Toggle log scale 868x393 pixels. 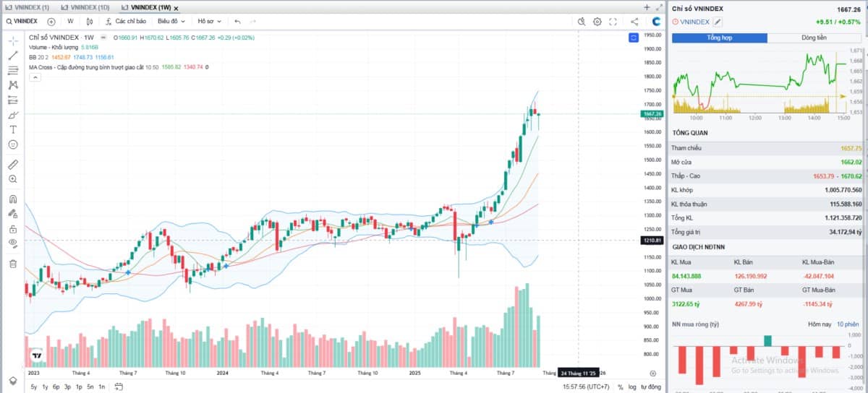tap(632, 387)
